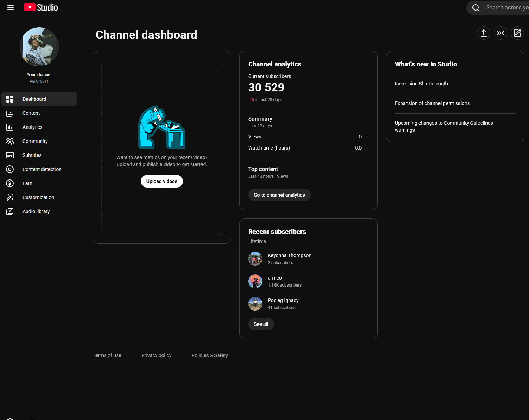Screen dimensions: 529x420
Task: Click the Views summary row
Action: click(x=309, y=137)
